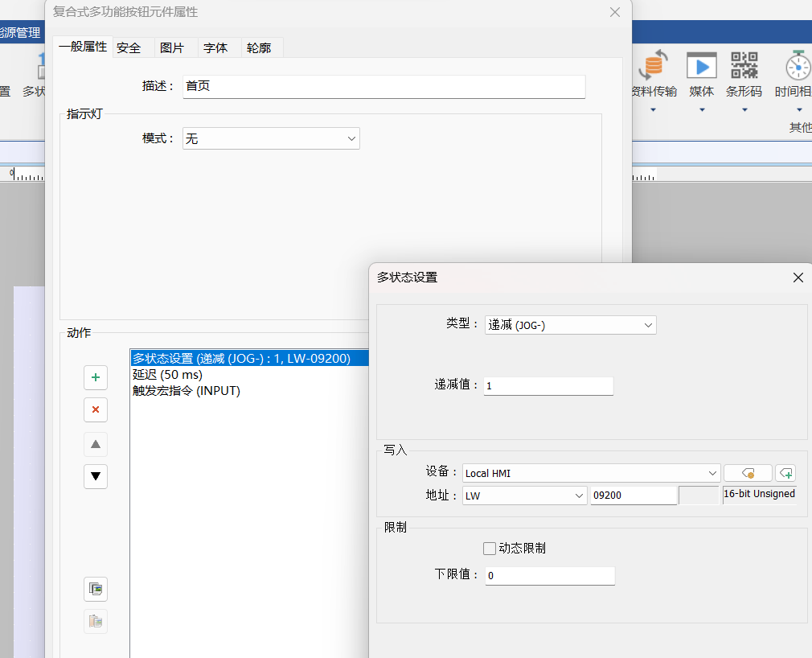
Task: Switch to the 一般属性 tab
Action: coord(83,47)
